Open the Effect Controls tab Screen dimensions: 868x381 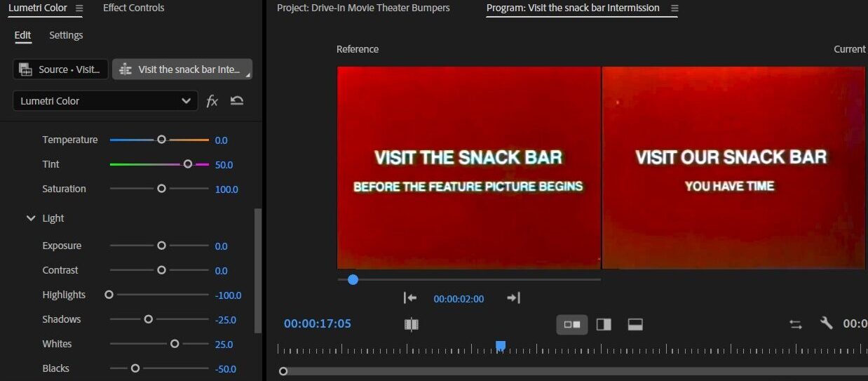(133, 8)
